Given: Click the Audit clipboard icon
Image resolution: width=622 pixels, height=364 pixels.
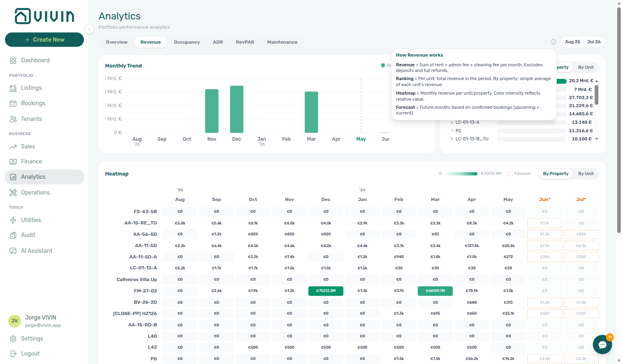Looking at the screenshot, I should 13,235.
